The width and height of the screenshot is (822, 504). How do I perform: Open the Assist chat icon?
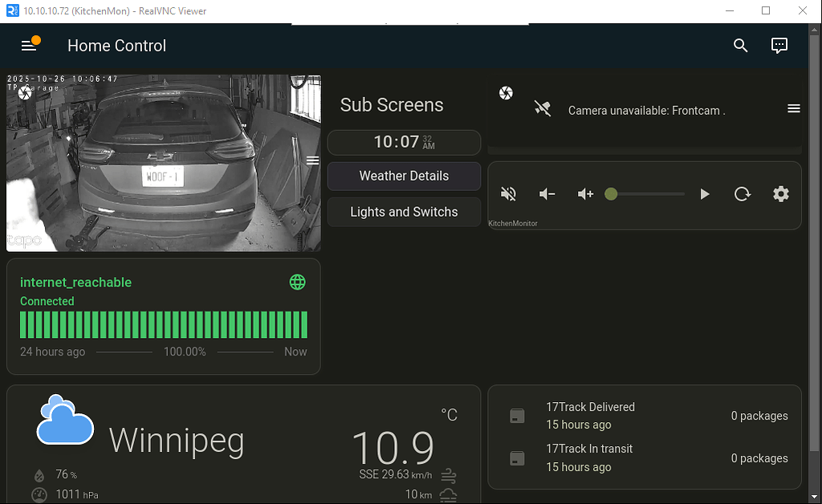(x=779, y=46)
